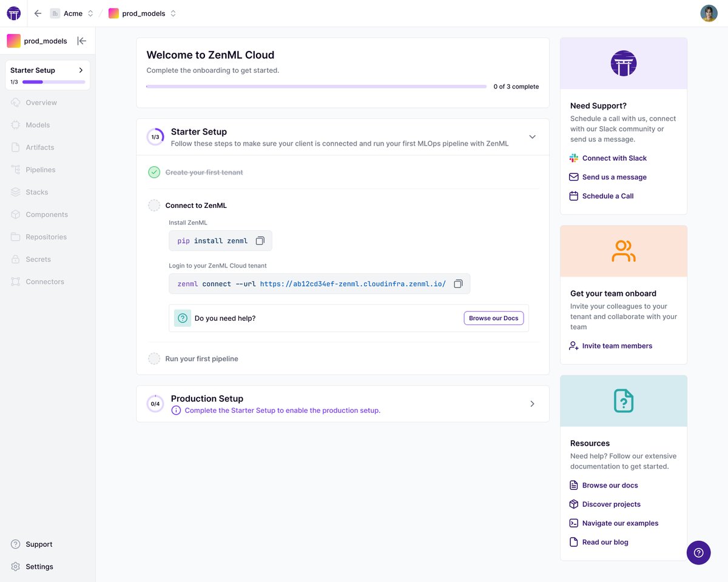The height and width of the screenshot is (582, 728).
Task: Click the green check for first tenant
Action: coord(154,172)
